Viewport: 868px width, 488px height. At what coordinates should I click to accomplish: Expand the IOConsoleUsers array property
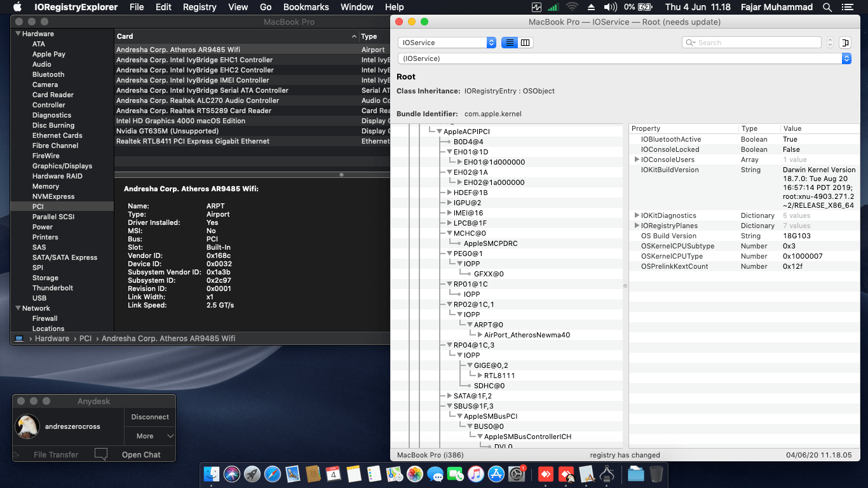637,159
